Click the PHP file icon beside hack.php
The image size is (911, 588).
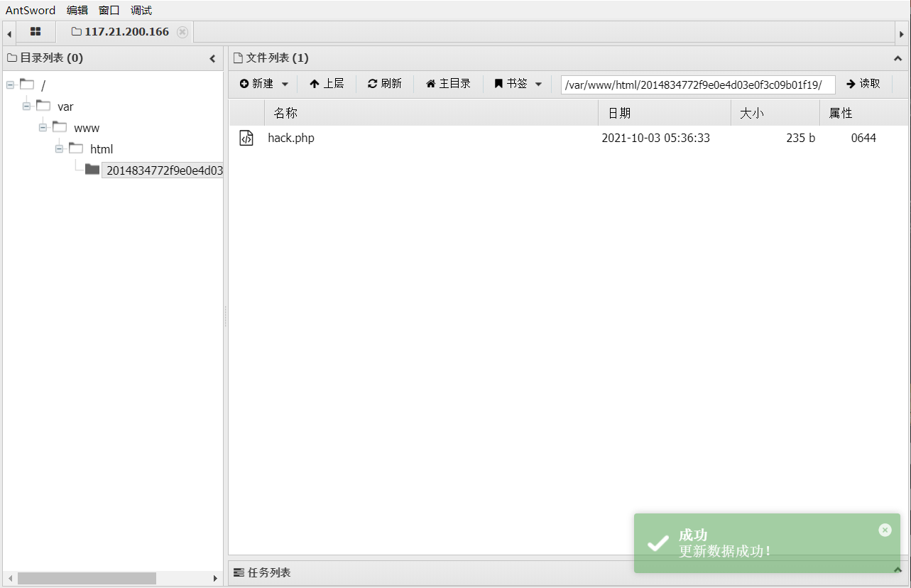click(246, 138)
